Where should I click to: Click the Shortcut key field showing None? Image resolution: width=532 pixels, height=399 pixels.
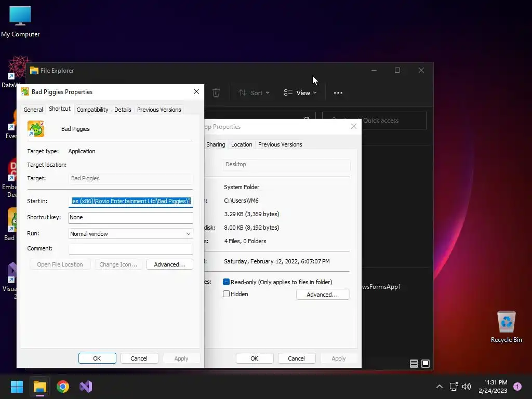(130, 218)
